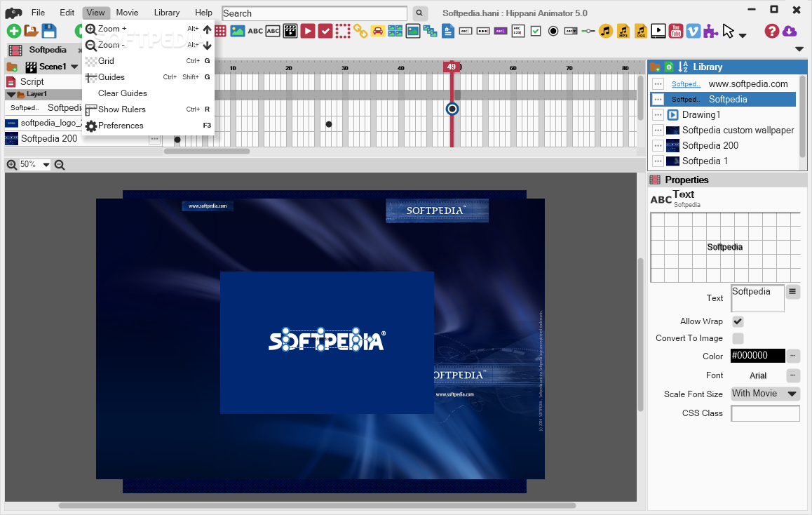This screenshot has width=812, height=515.
Task: Insert audio with the round music note icon
Action: tap(606, 31)
